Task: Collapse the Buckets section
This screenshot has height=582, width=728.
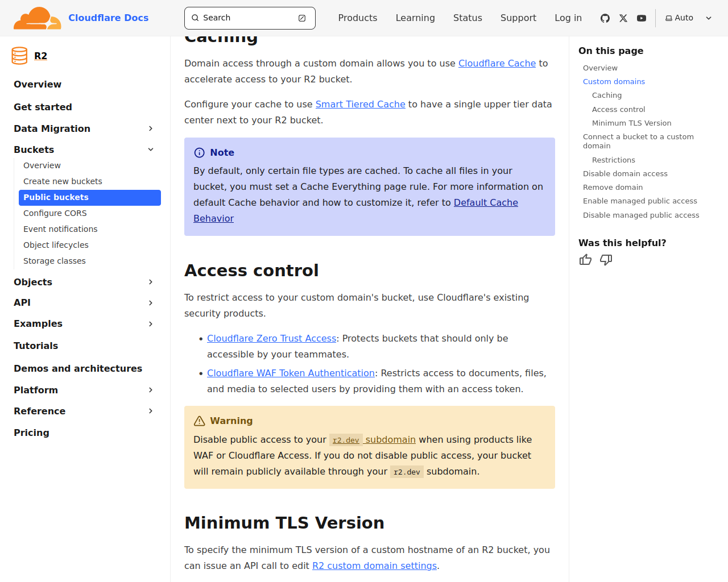Action: coord(151,149)
